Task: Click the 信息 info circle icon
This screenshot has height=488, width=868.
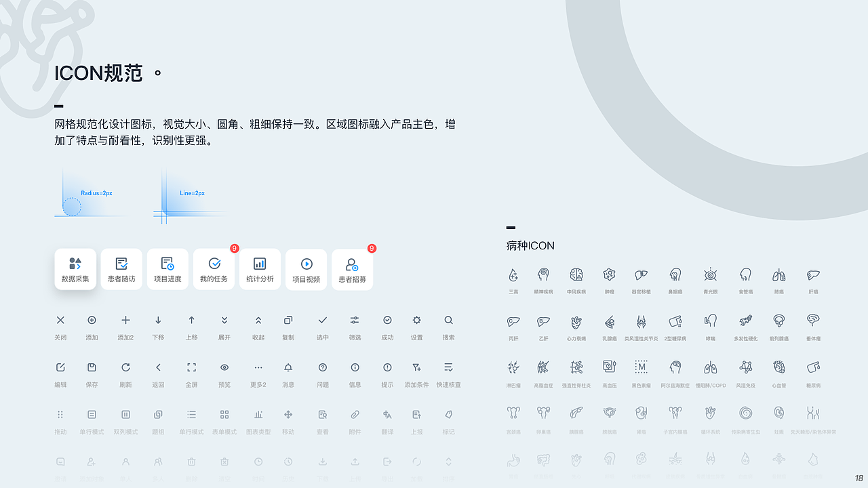Action: pyautogui.click(x=355, y=367)
